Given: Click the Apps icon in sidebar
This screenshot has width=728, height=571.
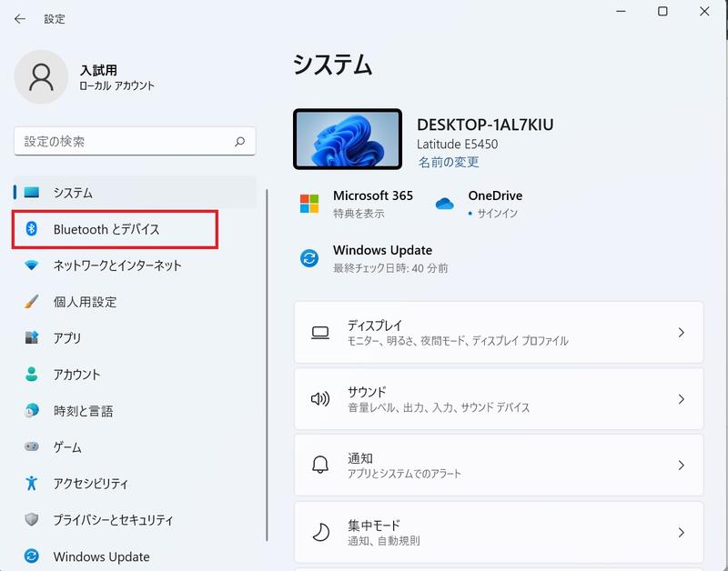Looking at the screenshot, I should [31, 337].
